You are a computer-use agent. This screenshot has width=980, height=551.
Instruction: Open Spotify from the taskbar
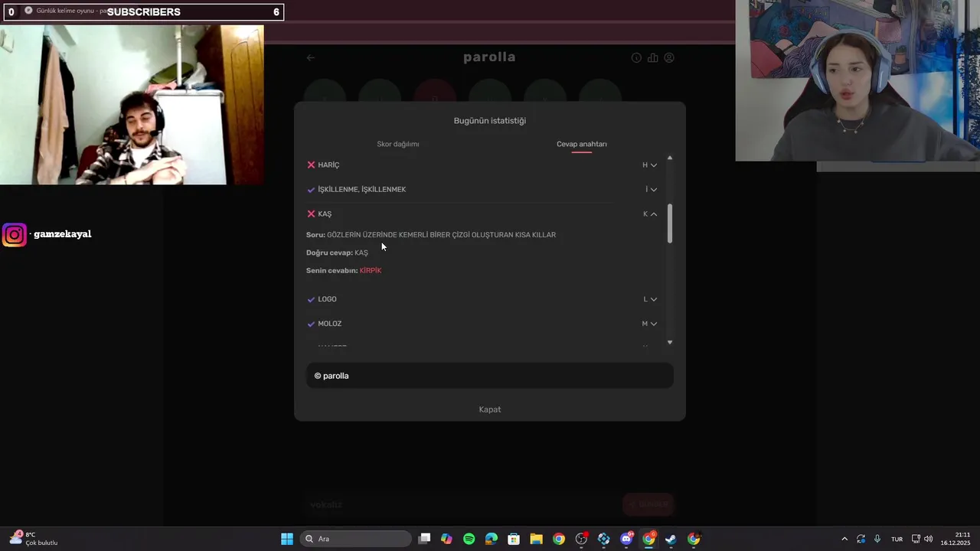coord(469,539)
